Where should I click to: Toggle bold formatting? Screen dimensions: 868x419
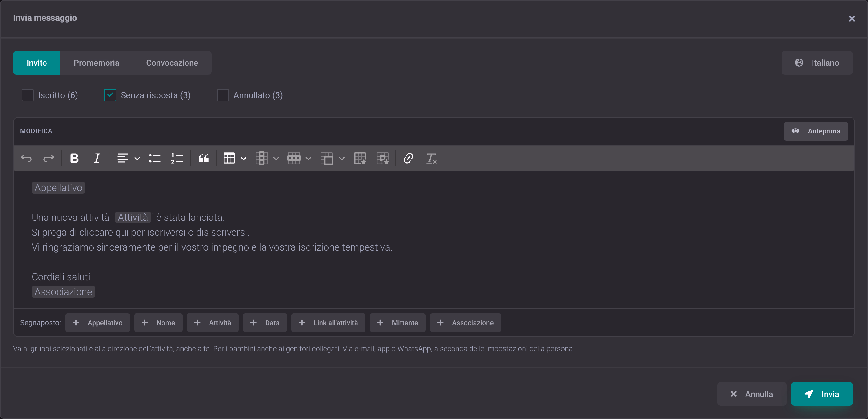74,158
